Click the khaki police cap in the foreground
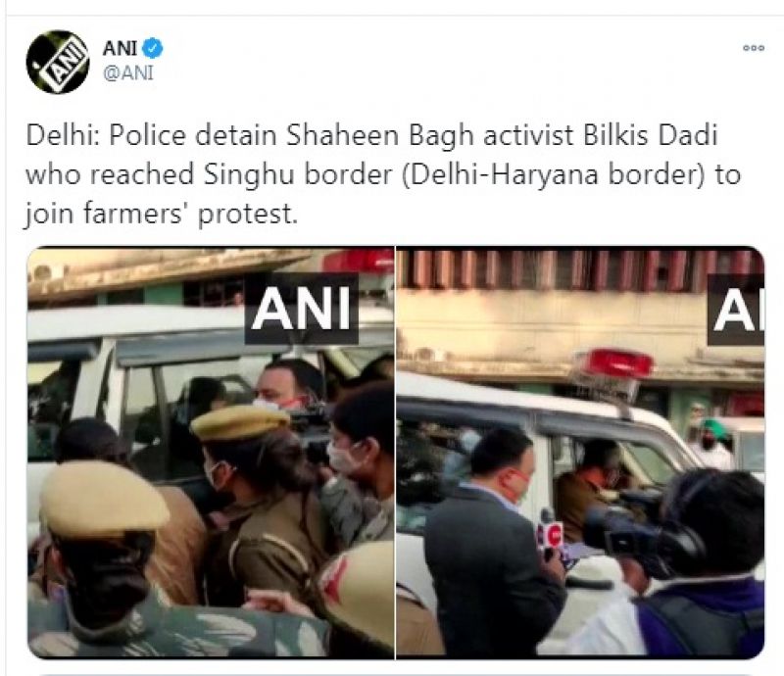 (x=103, y=497)
